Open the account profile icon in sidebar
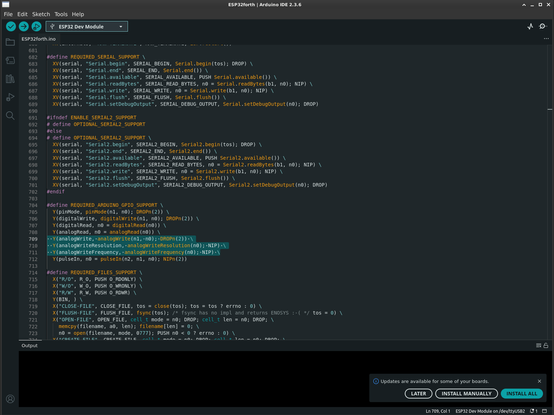 [x=10, y=399]
